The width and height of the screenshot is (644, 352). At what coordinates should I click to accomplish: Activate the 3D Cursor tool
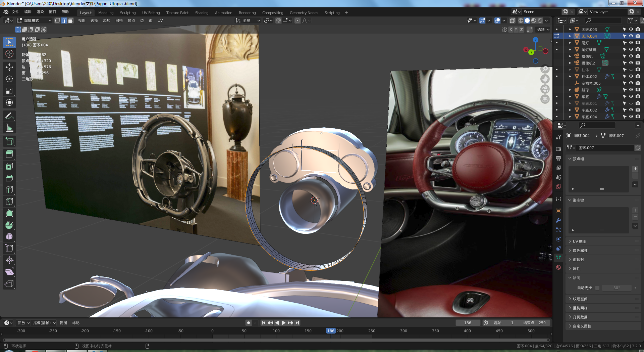9,54
